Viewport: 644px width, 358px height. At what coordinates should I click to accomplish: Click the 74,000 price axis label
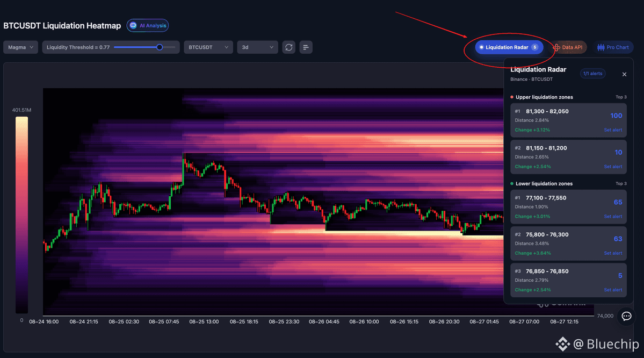(605, 316)
